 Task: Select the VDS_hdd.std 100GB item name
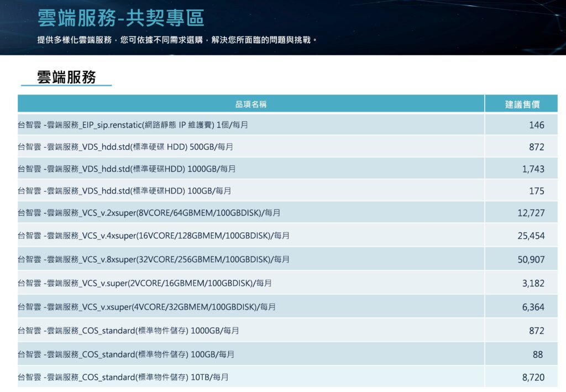(x=124, y=191)
